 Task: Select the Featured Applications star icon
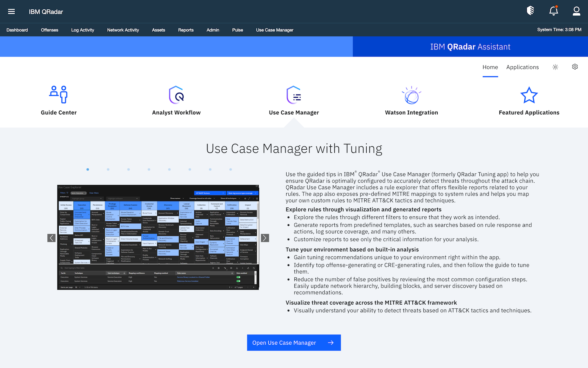(529, 94)
